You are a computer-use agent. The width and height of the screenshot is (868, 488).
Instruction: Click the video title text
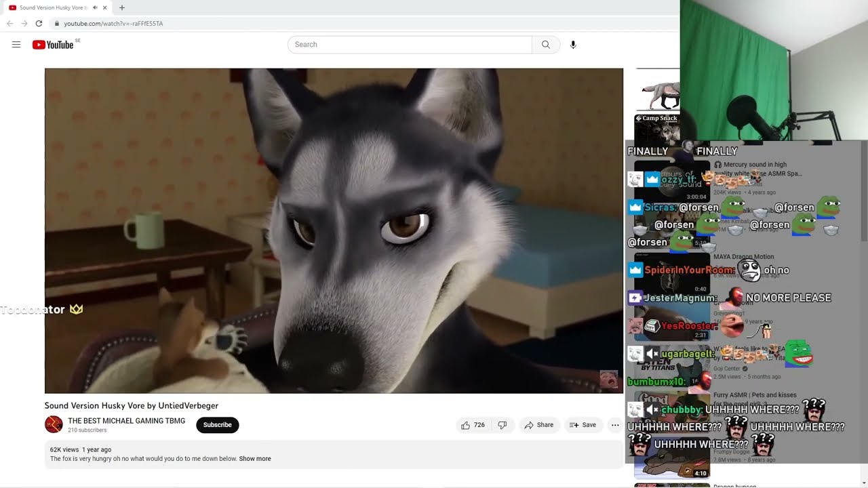tap(132, 406)
